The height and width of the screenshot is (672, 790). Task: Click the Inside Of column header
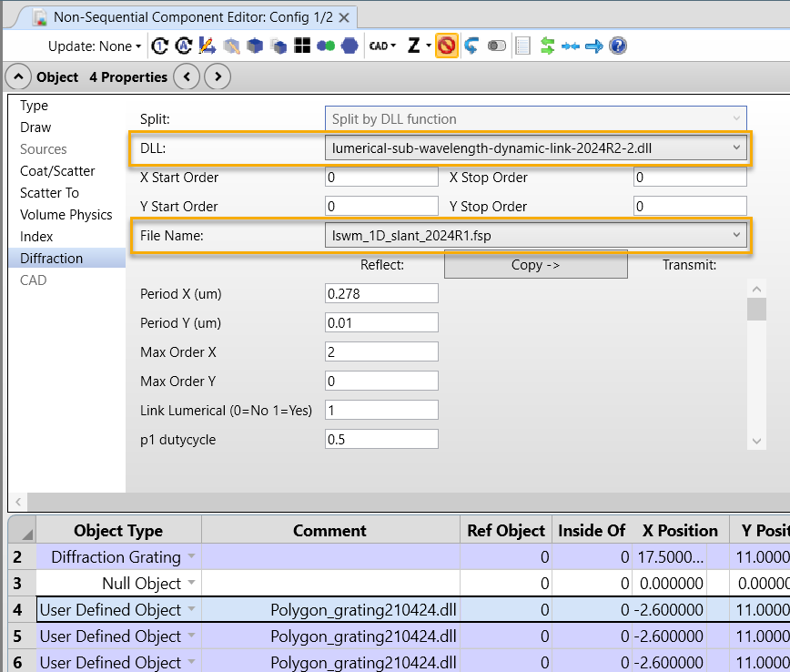click(592, 530)
